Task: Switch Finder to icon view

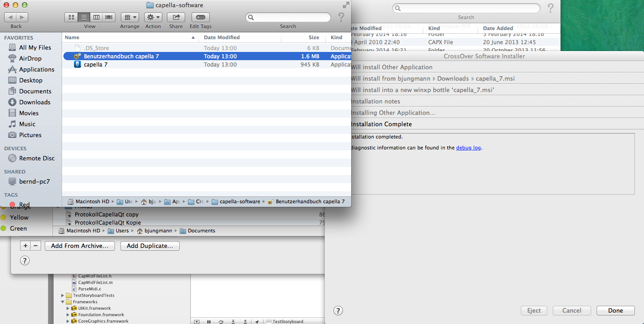Action: (71, 17)
